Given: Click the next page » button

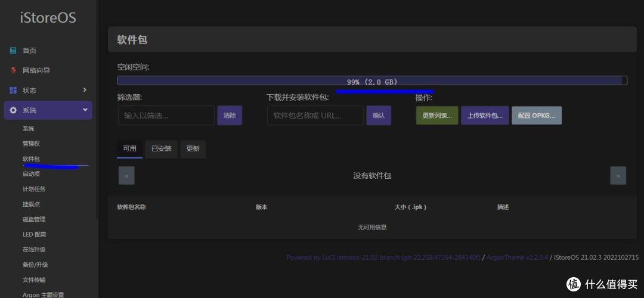Looking at the screenshot, I should [x=618, y=176].
